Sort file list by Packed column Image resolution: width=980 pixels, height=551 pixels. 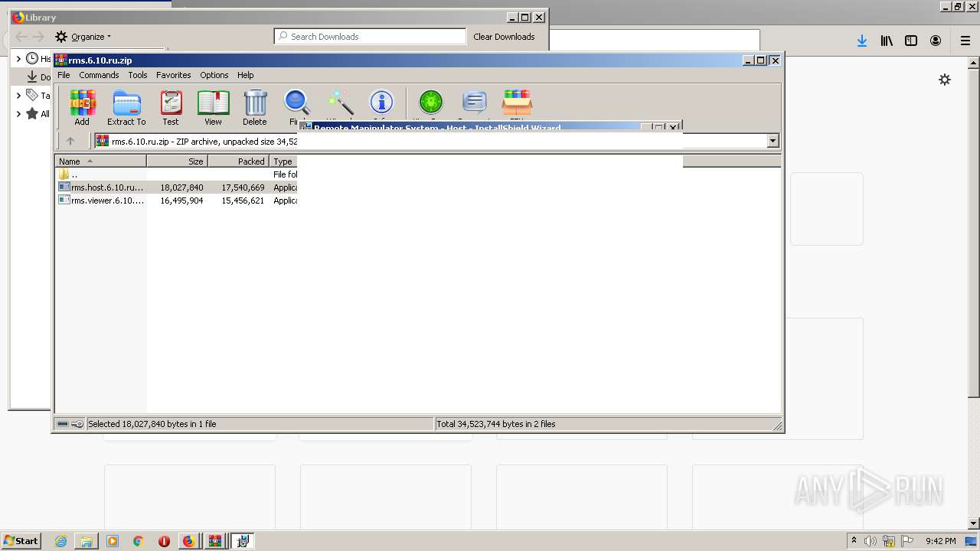click(x=238, y=161)
